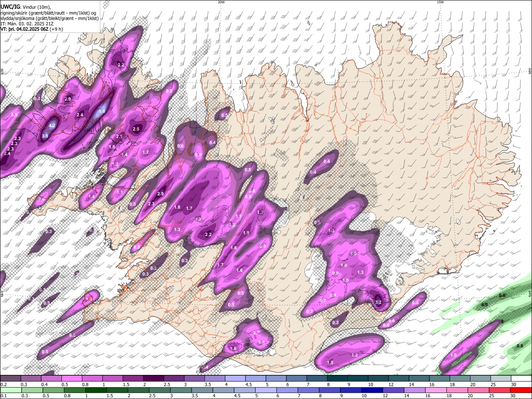Pick the white snow-scale swatch labelled 30
The width and height of the screenshot is (532, 399).
521,379
